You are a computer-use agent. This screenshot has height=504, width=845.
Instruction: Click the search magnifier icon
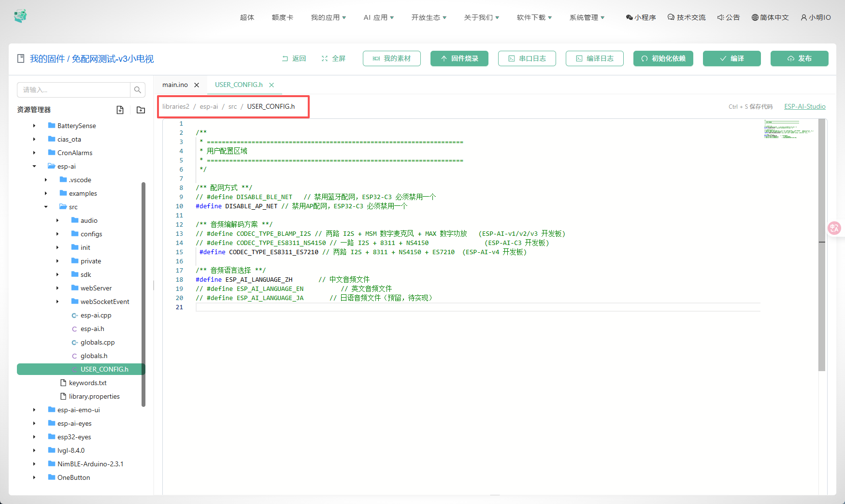(x=138, y=90)
